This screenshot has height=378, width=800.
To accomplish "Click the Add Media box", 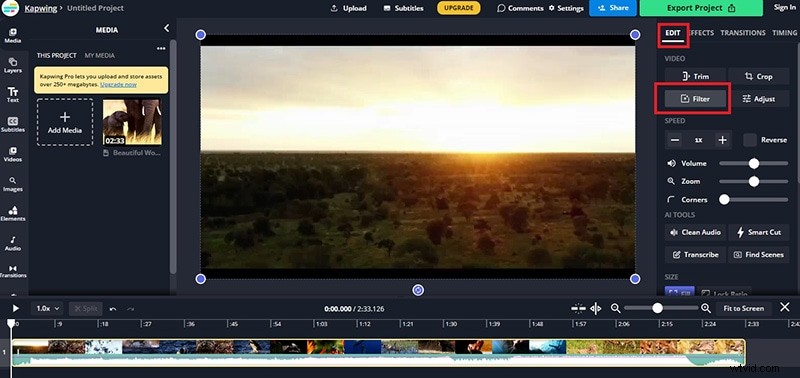I will 65,122.
